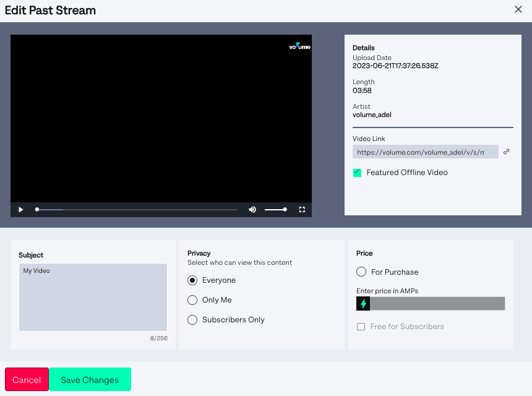Click the AMP lightning bolt icon
532x396 pixels.
pyautogui.click(x=363, y=303)
